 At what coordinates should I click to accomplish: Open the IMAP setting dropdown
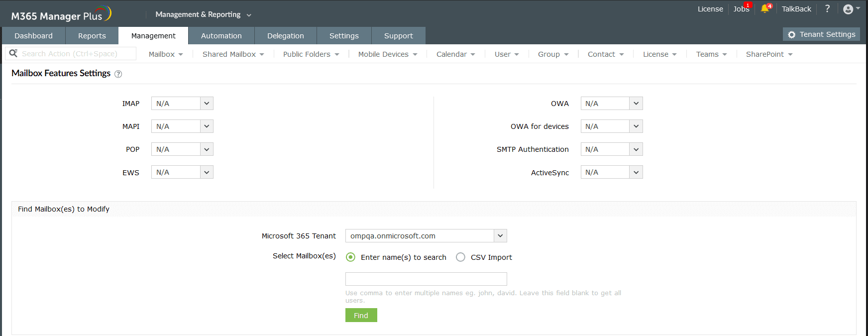[182, 104]
